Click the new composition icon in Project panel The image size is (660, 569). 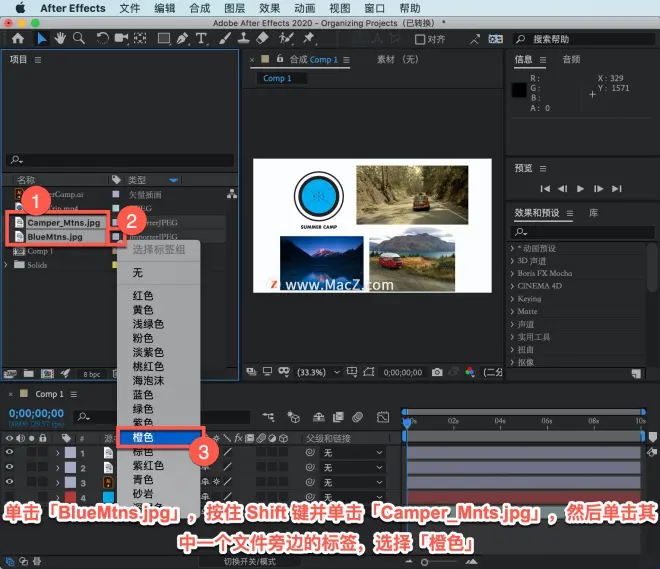47,373
